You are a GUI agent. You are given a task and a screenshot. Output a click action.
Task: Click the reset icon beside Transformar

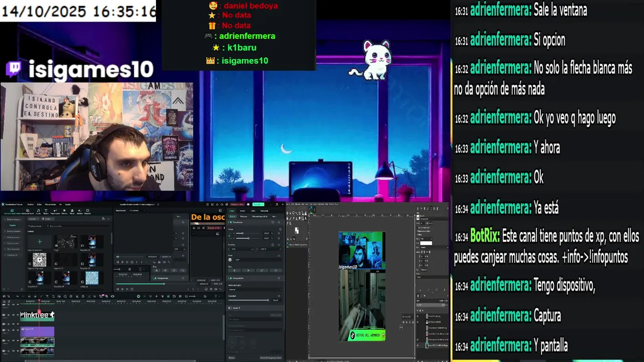point(273,222)
